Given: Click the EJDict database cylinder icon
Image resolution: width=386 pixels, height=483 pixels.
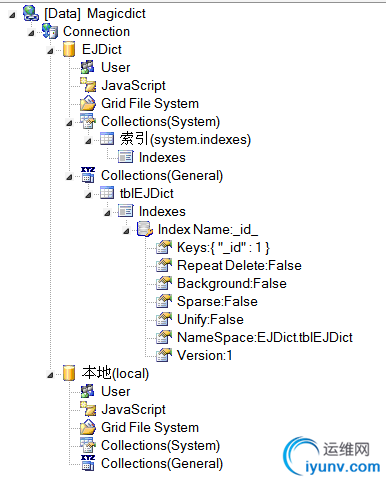Looking at the screenshot, I should point(69,49).
